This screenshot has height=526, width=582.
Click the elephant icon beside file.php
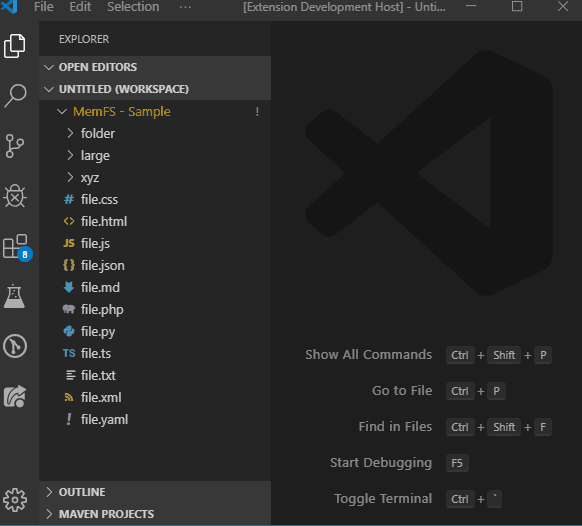69,309
